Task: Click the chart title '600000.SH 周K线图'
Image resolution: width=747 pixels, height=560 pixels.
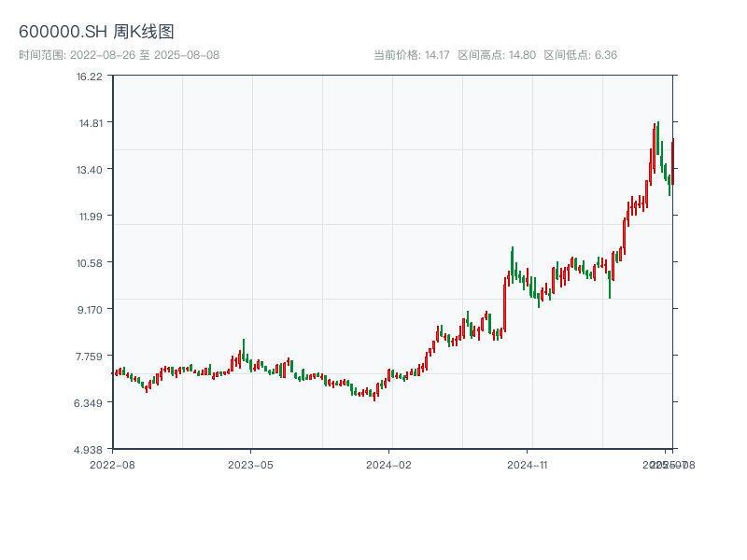Action: click(x=96, y=32)
